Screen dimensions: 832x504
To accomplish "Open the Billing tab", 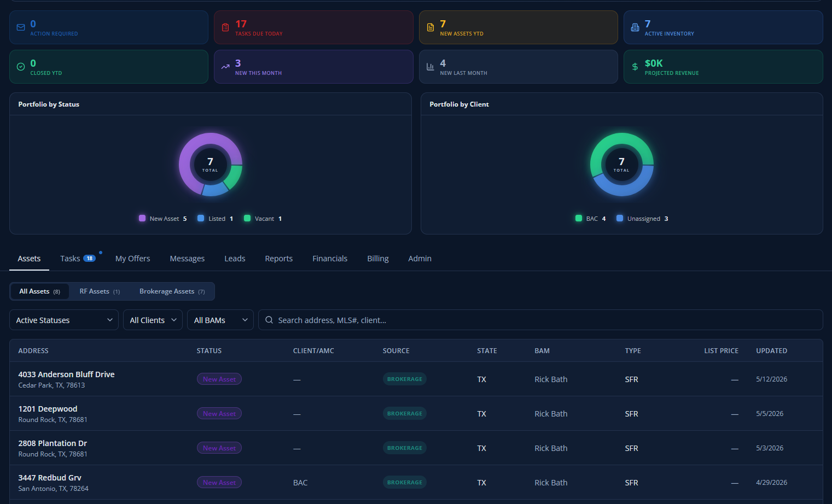I will tap(378, 259).
